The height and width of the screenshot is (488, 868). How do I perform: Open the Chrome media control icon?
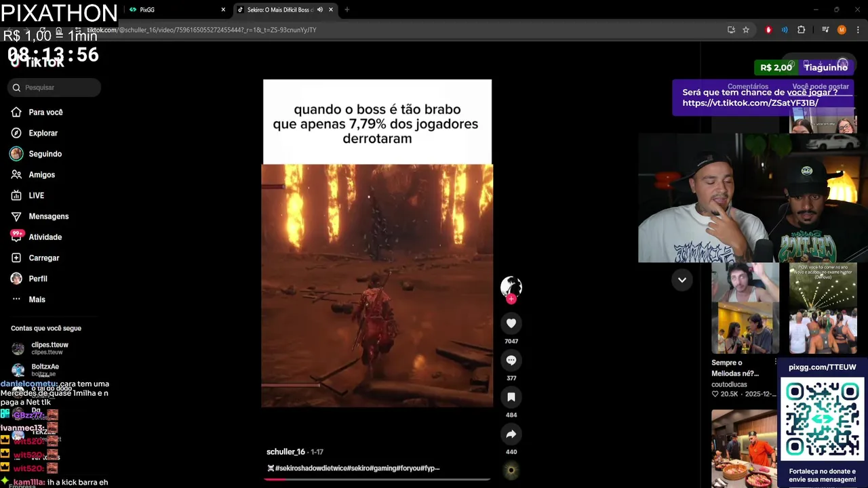[x=825, y=30]
